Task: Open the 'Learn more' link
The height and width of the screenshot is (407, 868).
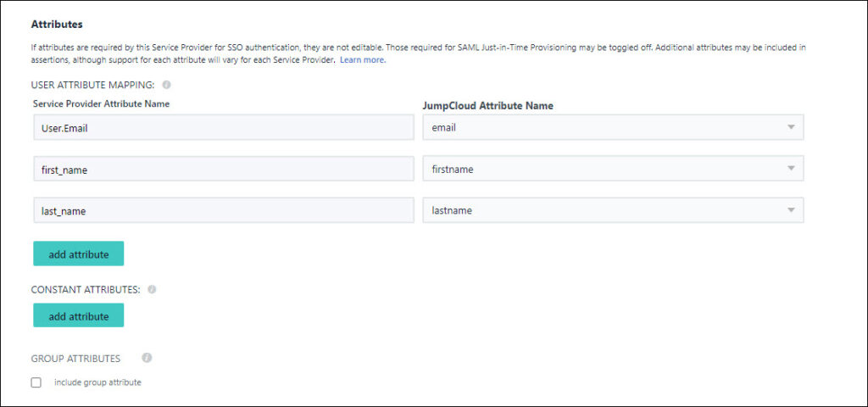Action: (362, 60)
